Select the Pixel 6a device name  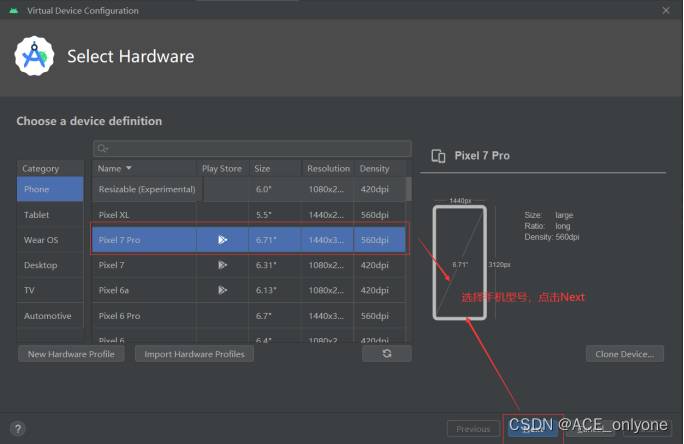point(114,290)
